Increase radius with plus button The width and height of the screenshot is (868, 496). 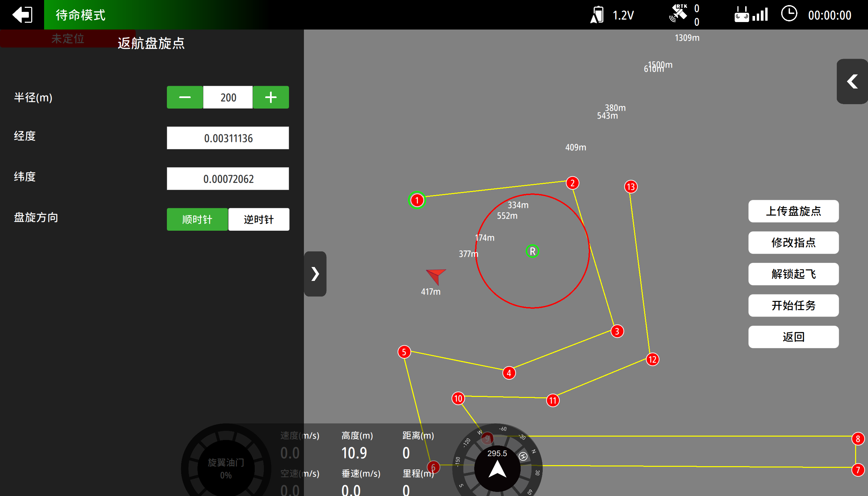pos(271,97)
